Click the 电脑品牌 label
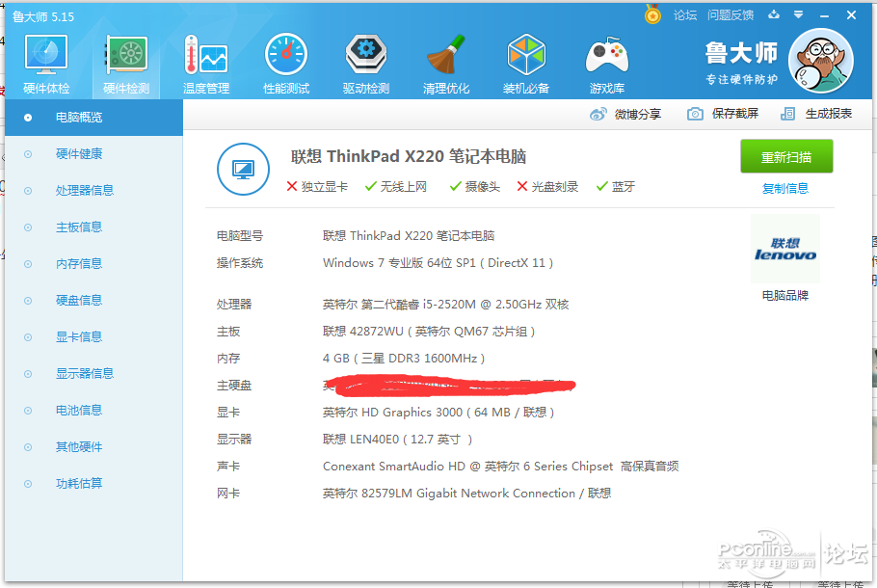The width and height of the screenshot is (877, 588). 785,295
